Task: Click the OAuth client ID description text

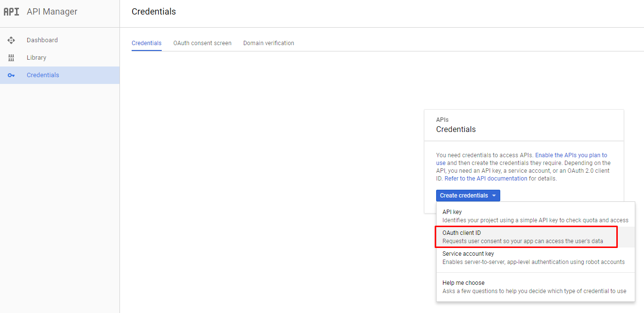Action: pyautogui.click(x=523, y=241)
